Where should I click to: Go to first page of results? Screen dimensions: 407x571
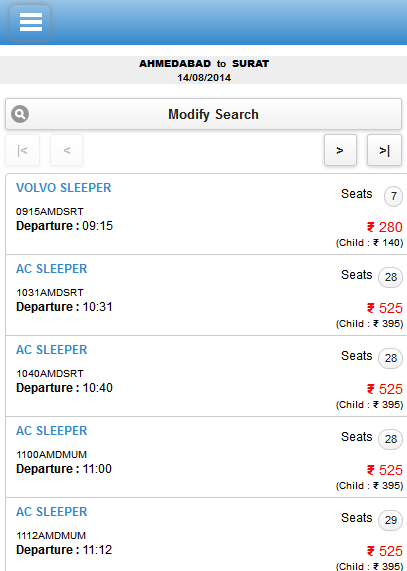pyautogui.click(x=23, y=150)
